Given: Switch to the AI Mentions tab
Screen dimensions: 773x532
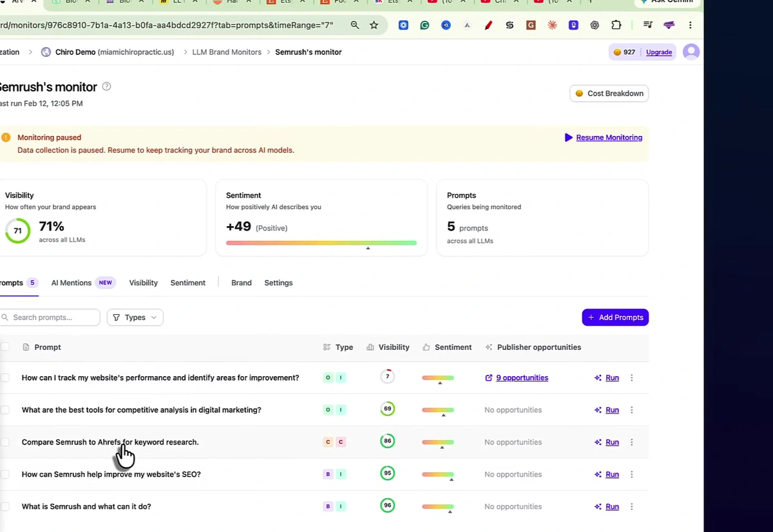Looking at the screenshot, I should click(83, 283).
